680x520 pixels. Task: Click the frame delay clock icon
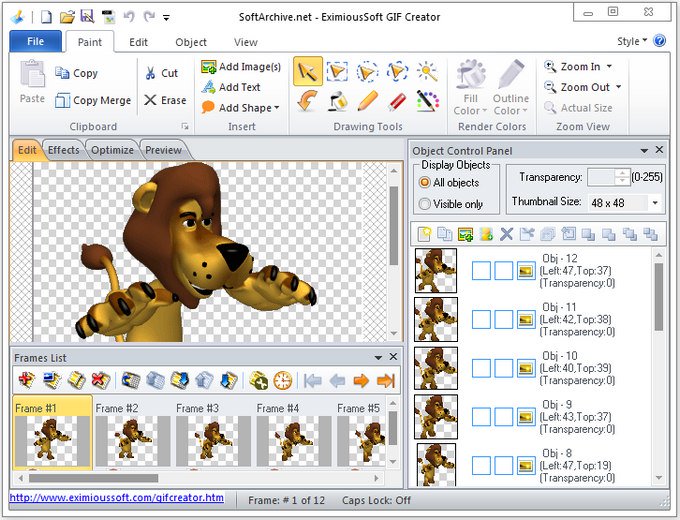[283, 380]
